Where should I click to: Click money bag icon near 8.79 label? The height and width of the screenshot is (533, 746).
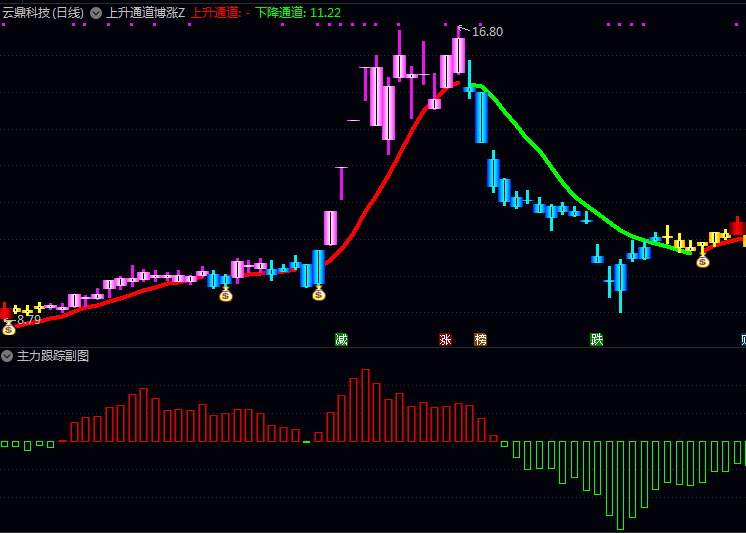point(9,328)
